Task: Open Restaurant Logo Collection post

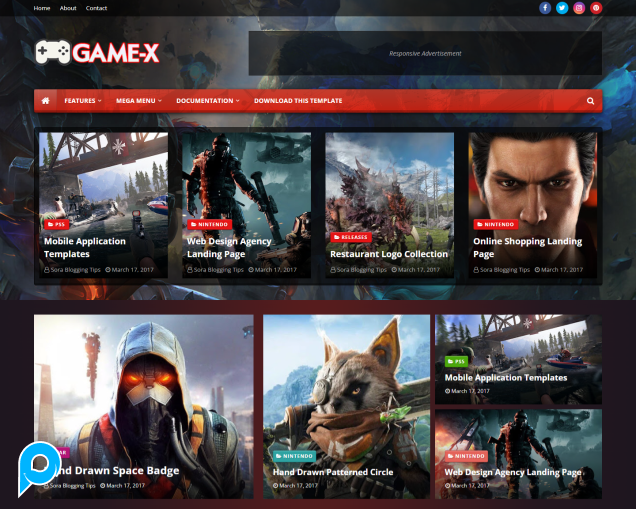Action: tap(389, 254)
